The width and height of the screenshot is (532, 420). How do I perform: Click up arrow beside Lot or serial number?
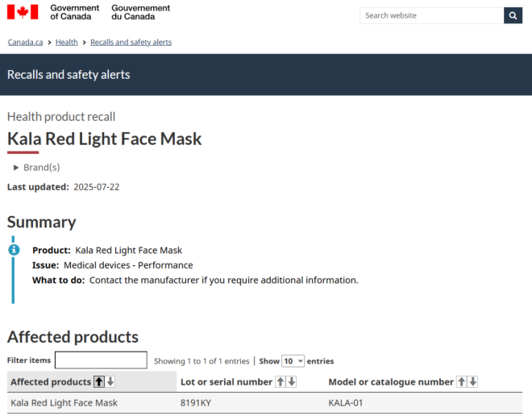tap(281, 382)
